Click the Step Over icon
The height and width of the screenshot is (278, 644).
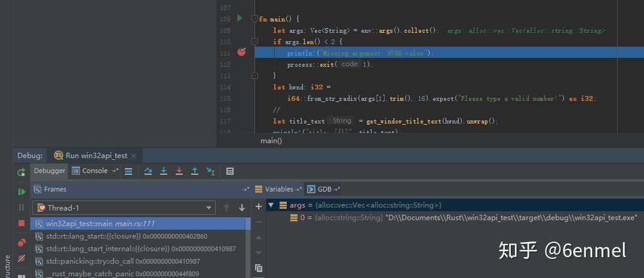[x=148, y=171]
